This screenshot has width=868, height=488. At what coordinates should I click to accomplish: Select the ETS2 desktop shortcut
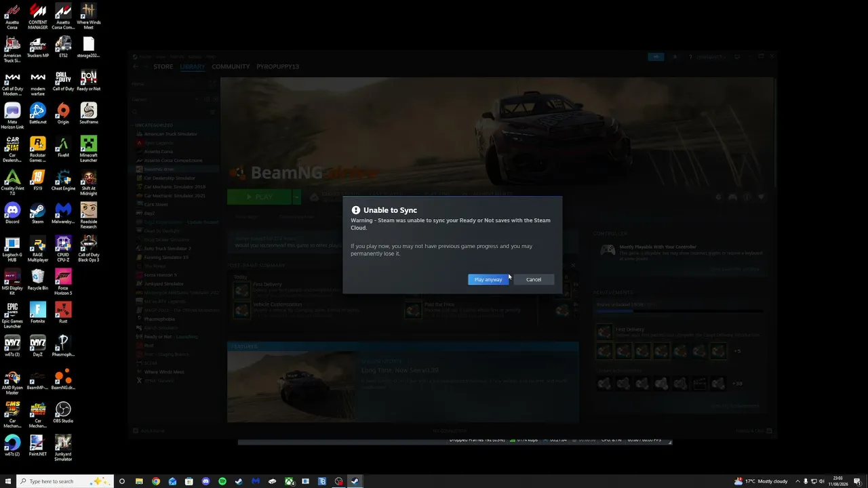(63, 47)
